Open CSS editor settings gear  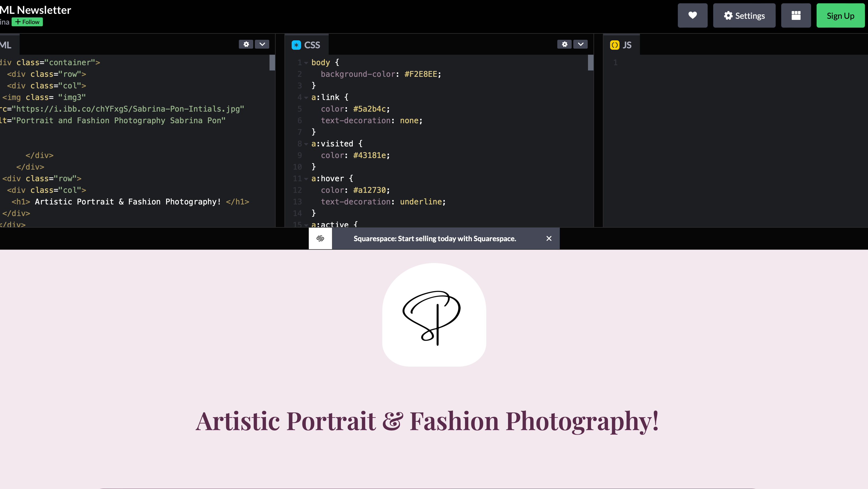[x=564, y=44]
